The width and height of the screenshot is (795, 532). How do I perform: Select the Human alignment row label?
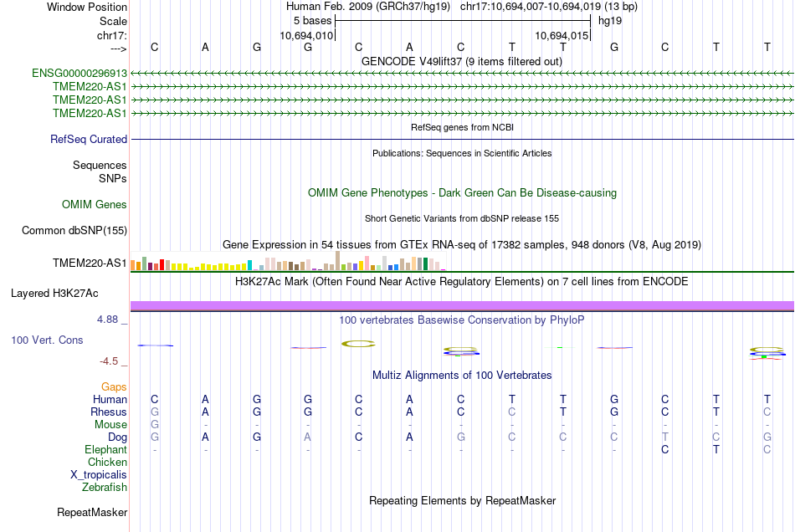pyautogui.click(x=110, y=399)
